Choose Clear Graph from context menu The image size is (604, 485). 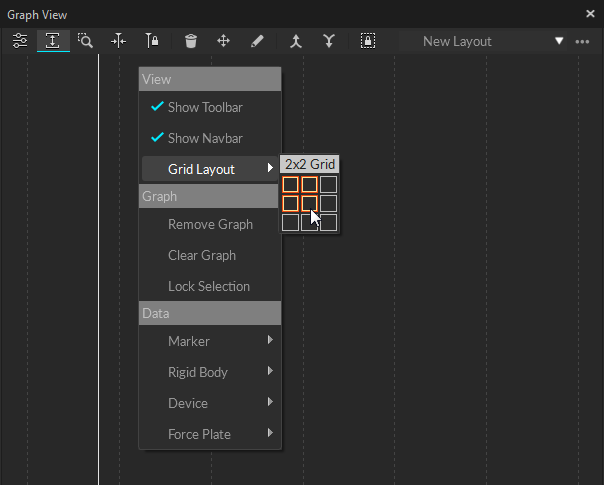point(202,255)
